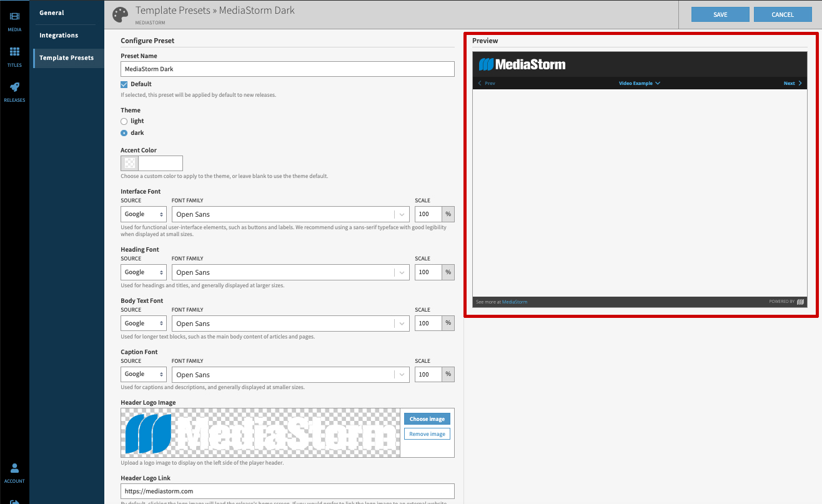Image resolution: width=822 pixels, height=504 pixels.
Task: Select the dark theme radio button
Action: (x=124, y=132)
